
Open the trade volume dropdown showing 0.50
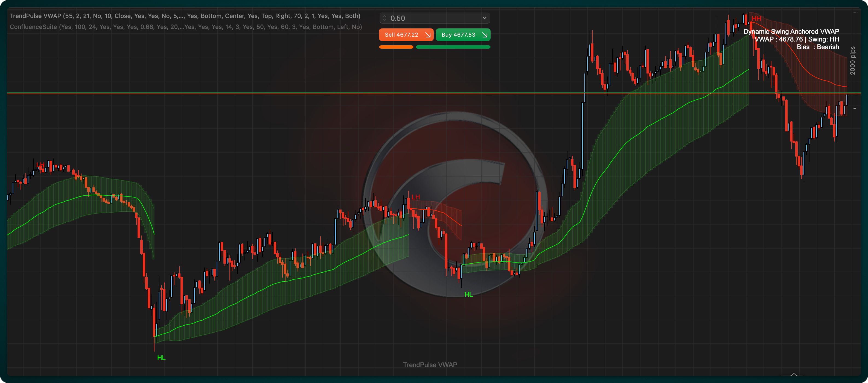(x=485, y=18)
